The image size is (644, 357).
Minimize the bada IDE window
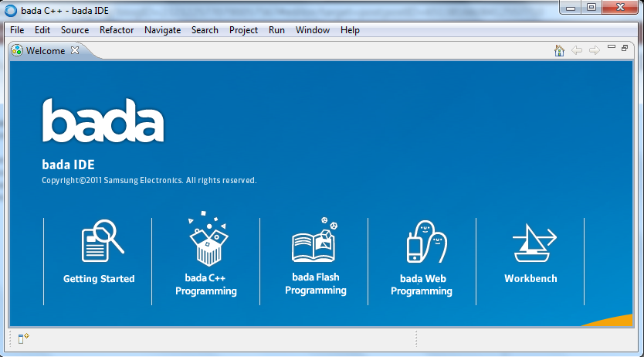tap(571, 8)
